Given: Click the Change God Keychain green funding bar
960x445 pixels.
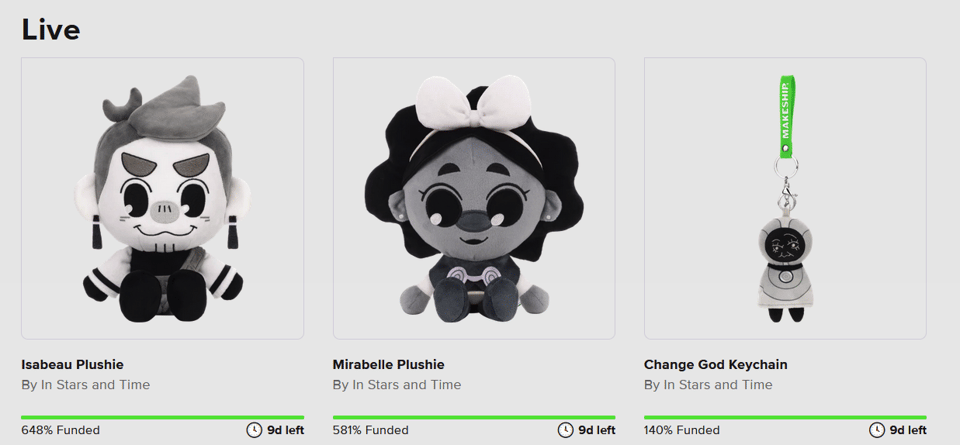Looking at the screenshot, I should click(785, 417).
